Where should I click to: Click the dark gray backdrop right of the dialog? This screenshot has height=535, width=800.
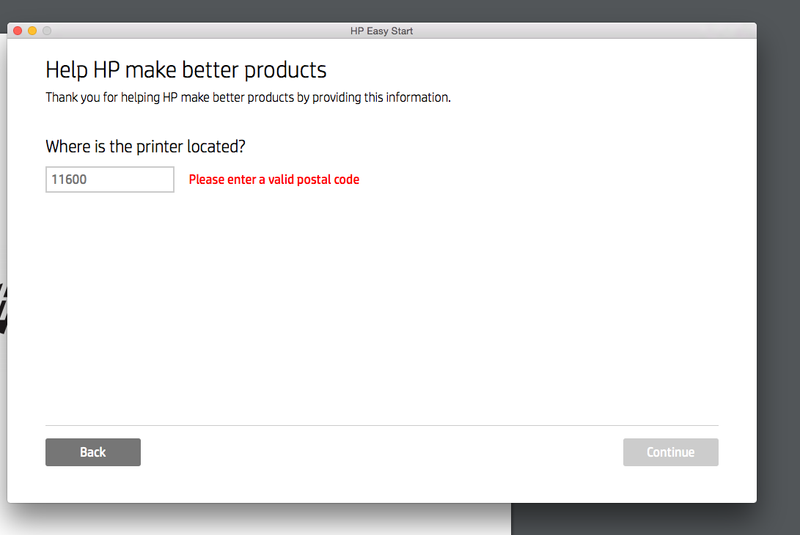[x=778, y=300]
